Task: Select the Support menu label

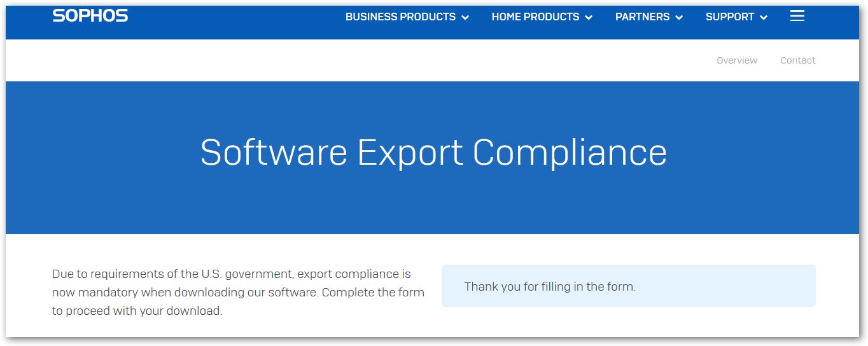Action: tap(730, 17)
